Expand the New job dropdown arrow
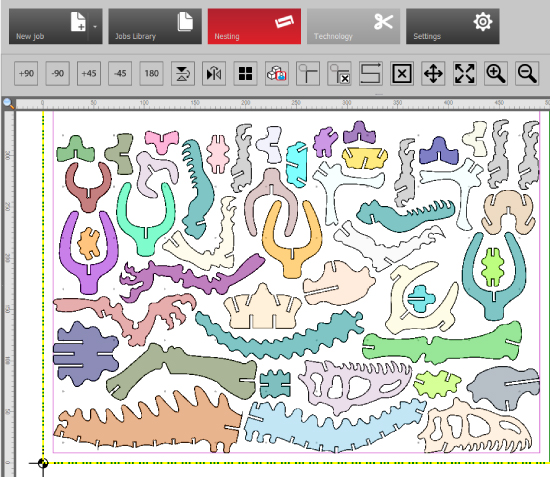550x477 pixels. (95, 26)
